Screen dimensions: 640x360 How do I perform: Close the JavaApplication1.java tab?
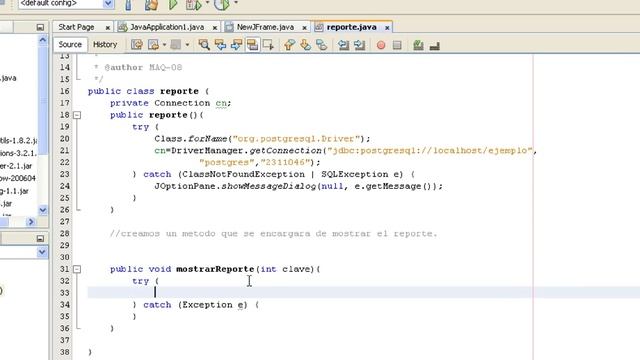215,28
